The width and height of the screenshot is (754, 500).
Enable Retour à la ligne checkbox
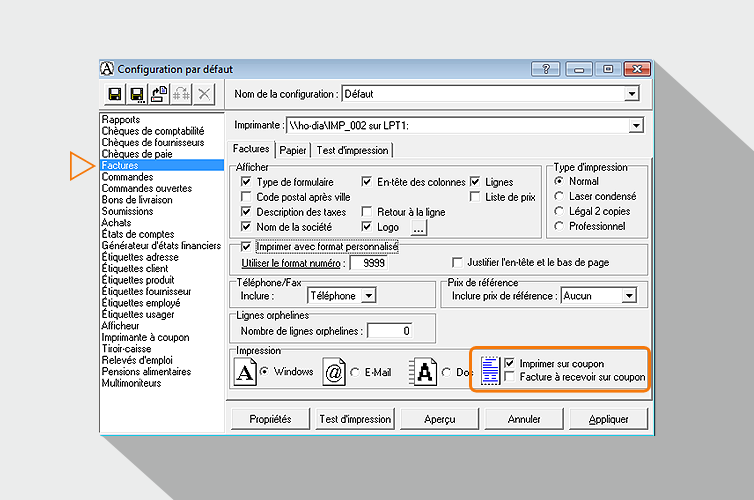point(366,212)
